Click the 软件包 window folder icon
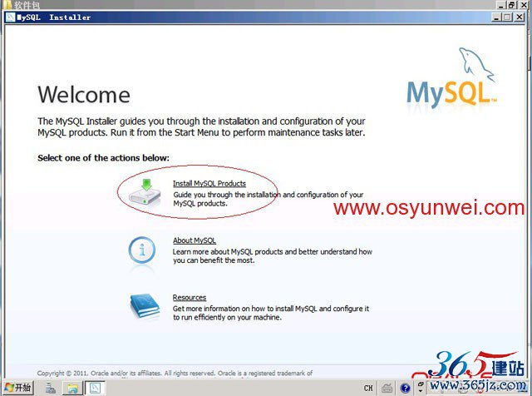The image size is (532, 396). click(7, 4)
